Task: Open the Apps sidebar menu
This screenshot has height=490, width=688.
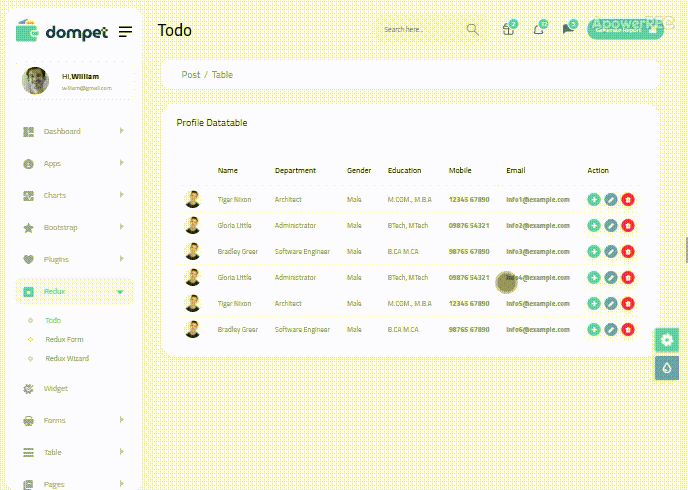Action: [x=73, y=163]
